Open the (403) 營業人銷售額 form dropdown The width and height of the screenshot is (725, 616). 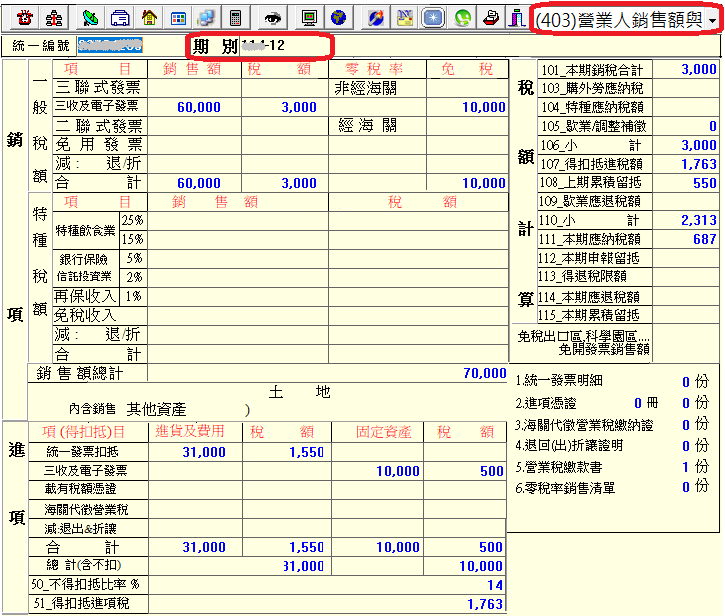(x=626, y=19)
